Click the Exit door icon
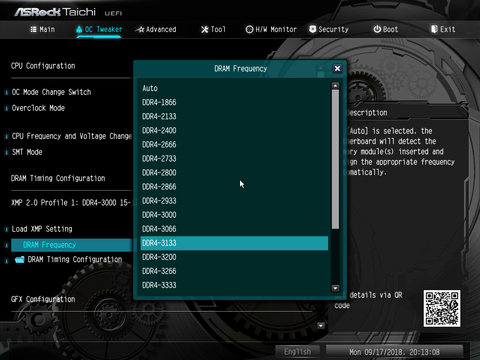Image resolution: width=480 pixels, height=360 pixels. [434, 29]
